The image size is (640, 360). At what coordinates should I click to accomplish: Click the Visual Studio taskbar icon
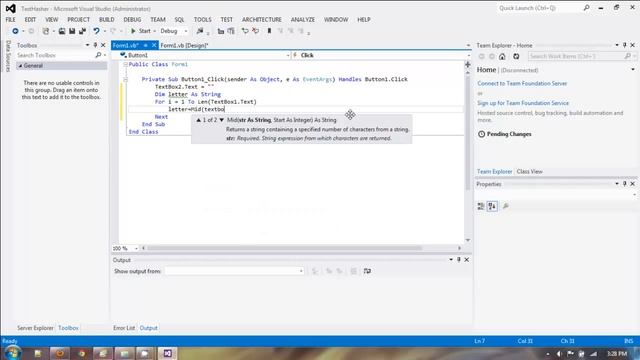pos(167,353)
